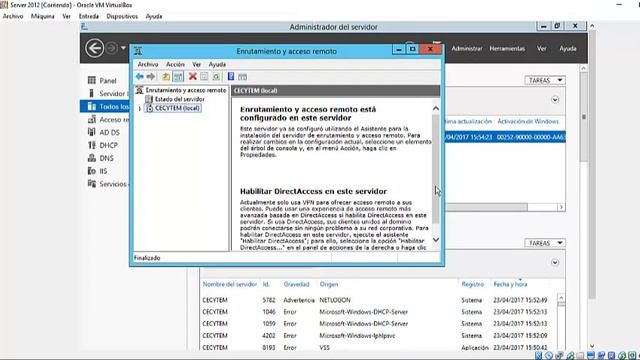Open the VirtualBox Dispositivos menu
Screen dimensions: 640x360
pyautogui.click(x=122, y=16)
